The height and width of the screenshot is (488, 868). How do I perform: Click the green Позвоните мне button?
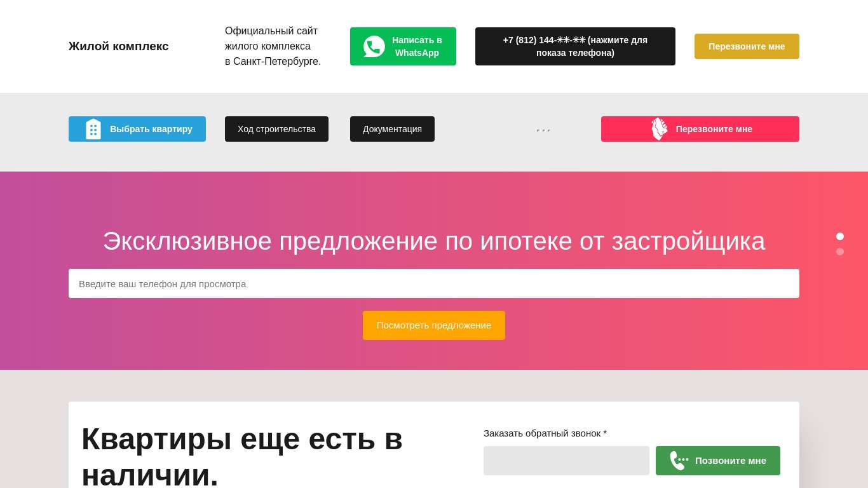[718, 461]
